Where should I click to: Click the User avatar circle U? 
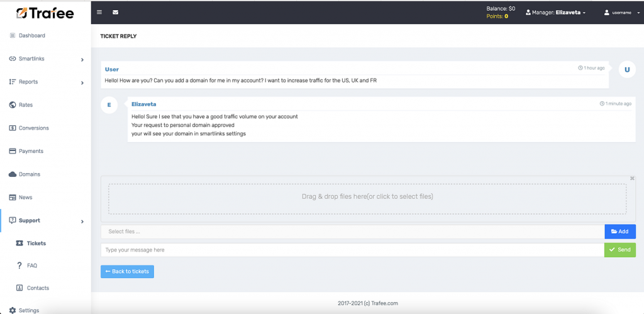(627, 70)
